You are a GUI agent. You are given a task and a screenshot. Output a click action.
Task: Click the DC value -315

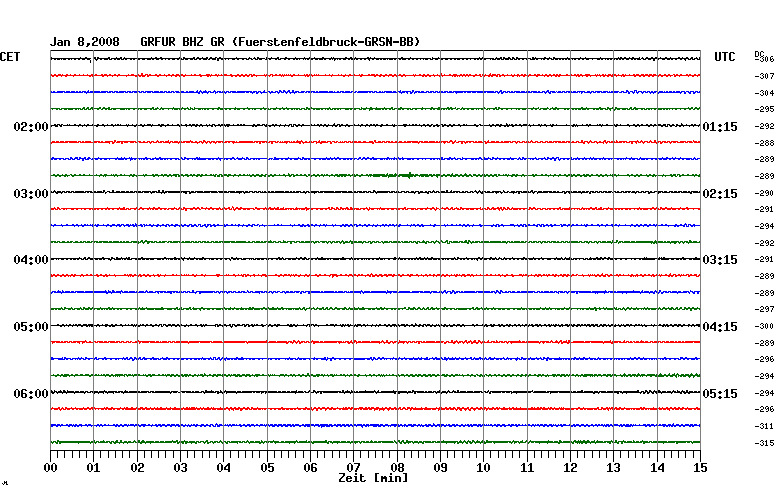(765, 443)
